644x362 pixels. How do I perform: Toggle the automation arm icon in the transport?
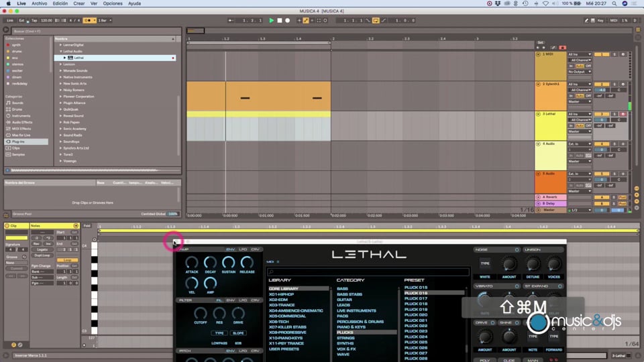pyautogui.click(x=306, y=20)
